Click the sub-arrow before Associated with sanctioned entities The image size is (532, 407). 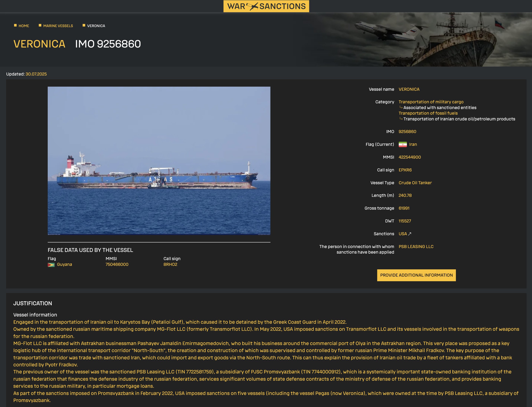coord(401,107)
